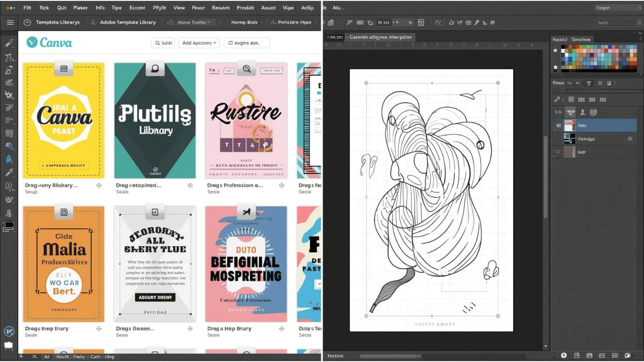Click the Adoury Dient button on the poster template

coord(155,297)
